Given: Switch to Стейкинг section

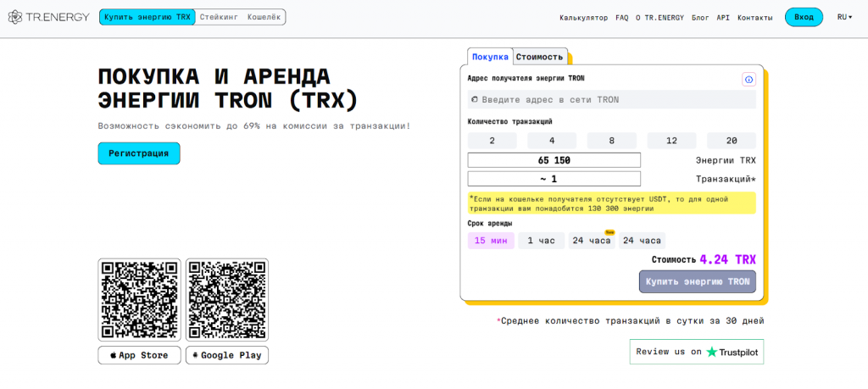Looking at the screenshot, I should (x=220, y=17).
